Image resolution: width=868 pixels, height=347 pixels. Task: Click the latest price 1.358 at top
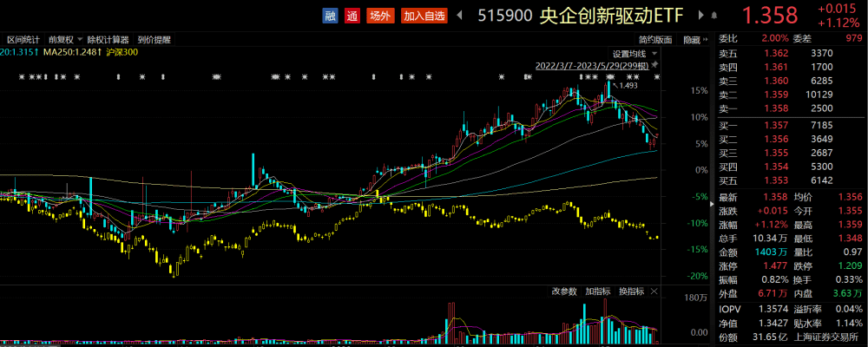tap(770, 16)
